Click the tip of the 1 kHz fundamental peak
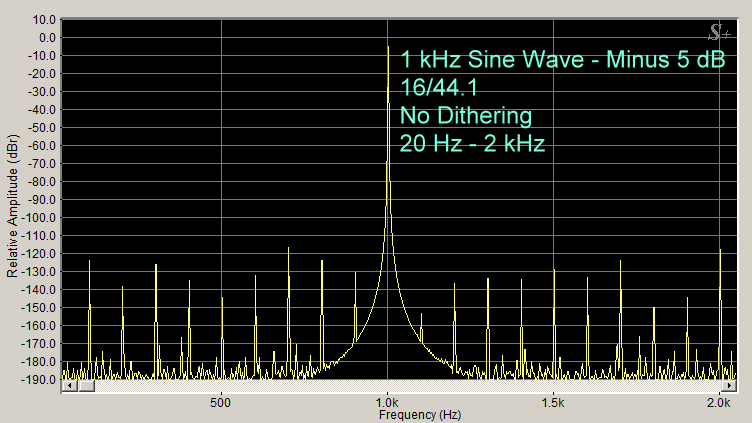752x423 pixels. pos(388,47)
